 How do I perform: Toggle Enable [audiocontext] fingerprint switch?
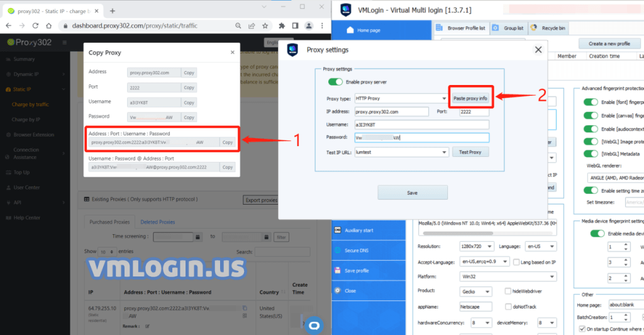(591, 129)
